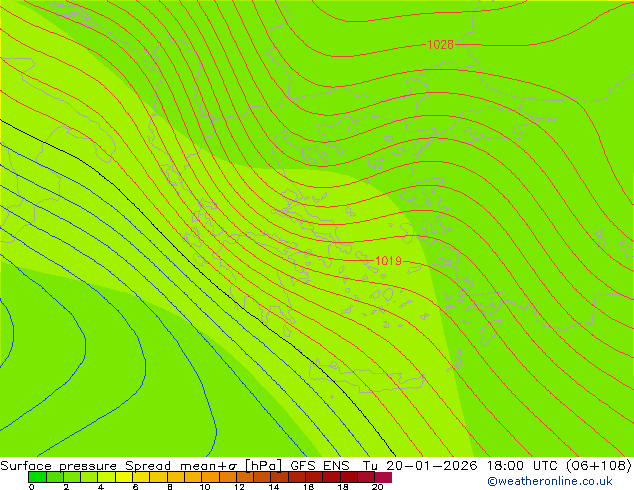Click legend value '4'
The width and height of the screenshot is (634, 490).
(101, 486)
